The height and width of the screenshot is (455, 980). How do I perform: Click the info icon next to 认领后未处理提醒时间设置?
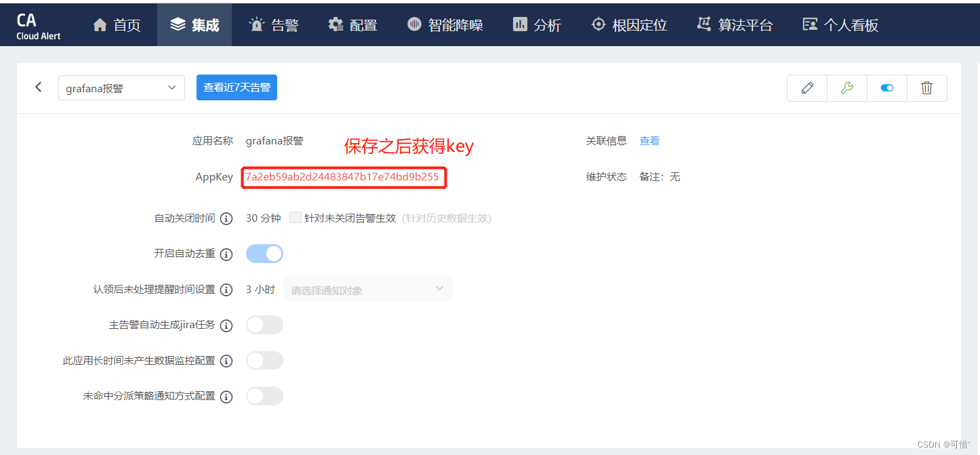[x=226, y=290]
